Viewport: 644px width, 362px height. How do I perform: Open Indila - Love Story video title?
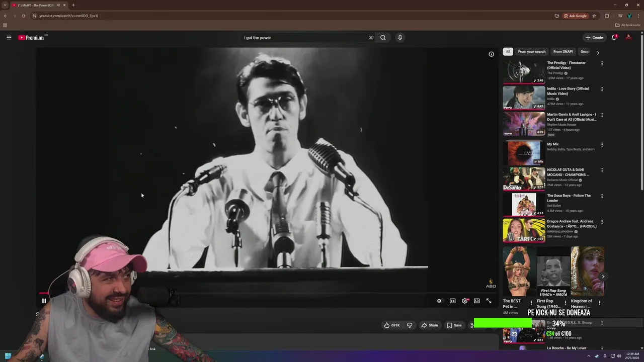click(568, 91)
